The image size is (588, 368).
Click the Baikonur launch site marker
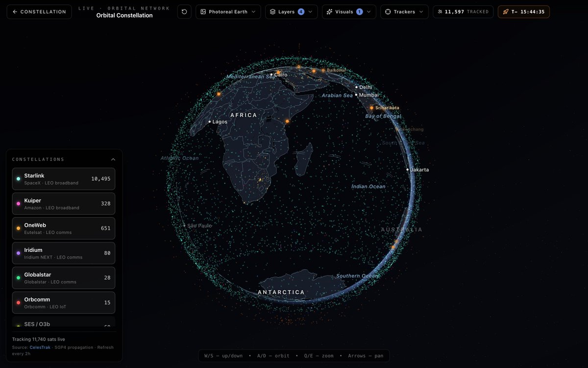pos(323,71)
